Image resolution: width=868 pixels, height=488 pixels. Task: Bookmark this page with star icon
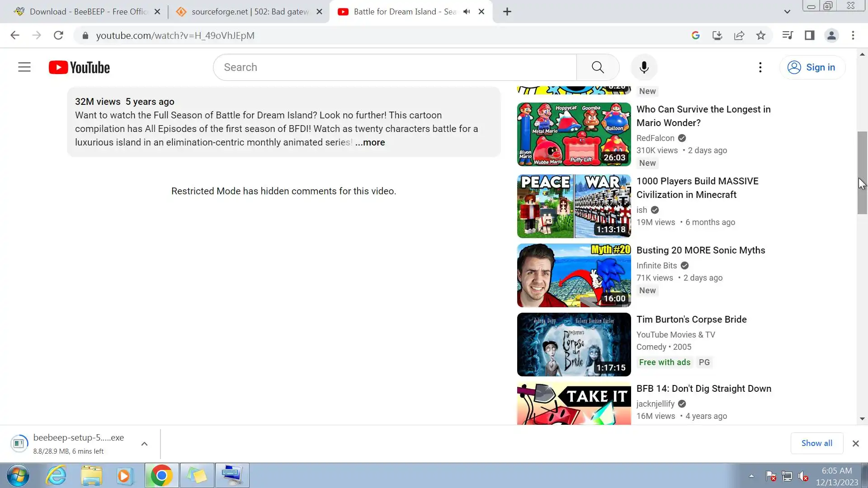(761, 35)
